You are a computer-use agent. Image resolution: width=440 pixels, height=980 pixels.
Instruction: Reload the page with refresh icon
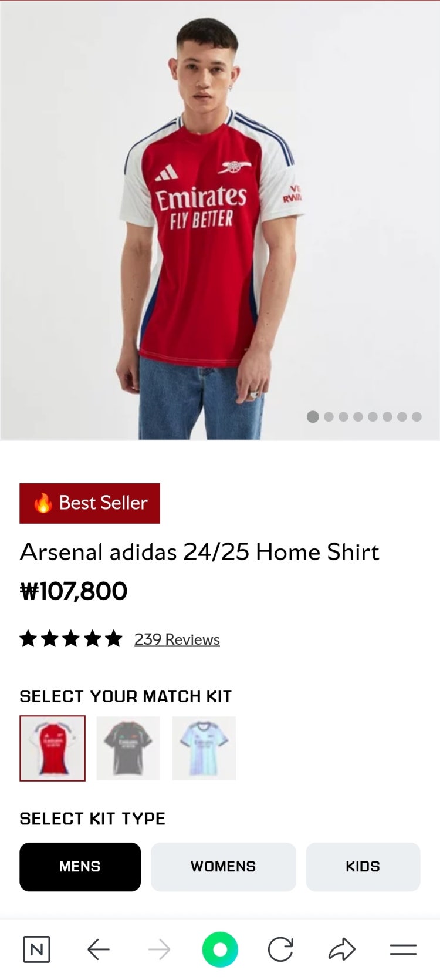click(x=280, y=949)
